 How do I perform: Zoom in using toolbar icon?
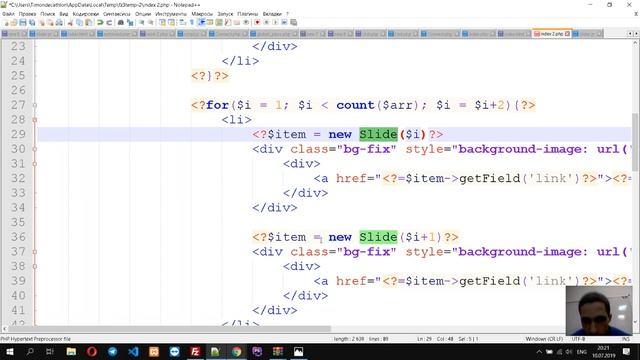pos(141,22)
